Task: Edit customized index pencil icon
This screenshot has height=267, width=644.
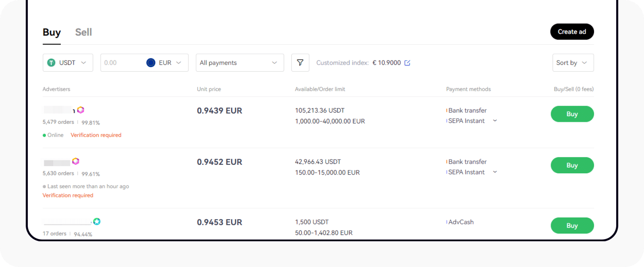Action: (407, 63)
